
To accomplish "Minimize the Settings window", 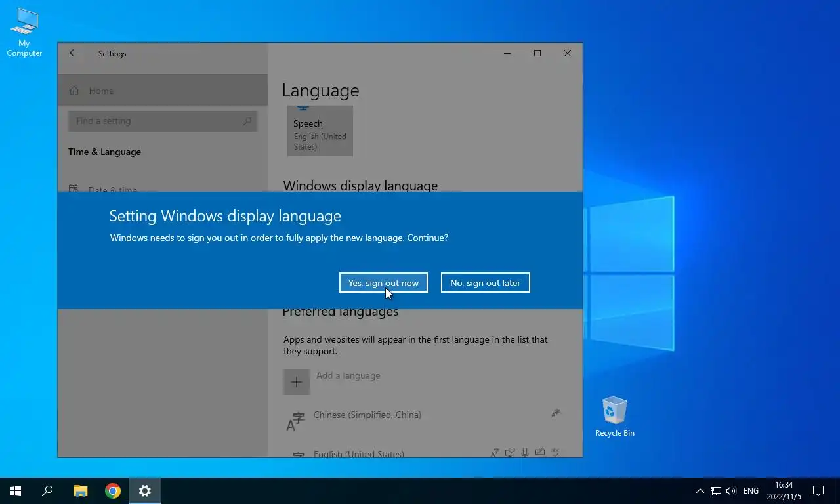I will [x=507, y=53].
